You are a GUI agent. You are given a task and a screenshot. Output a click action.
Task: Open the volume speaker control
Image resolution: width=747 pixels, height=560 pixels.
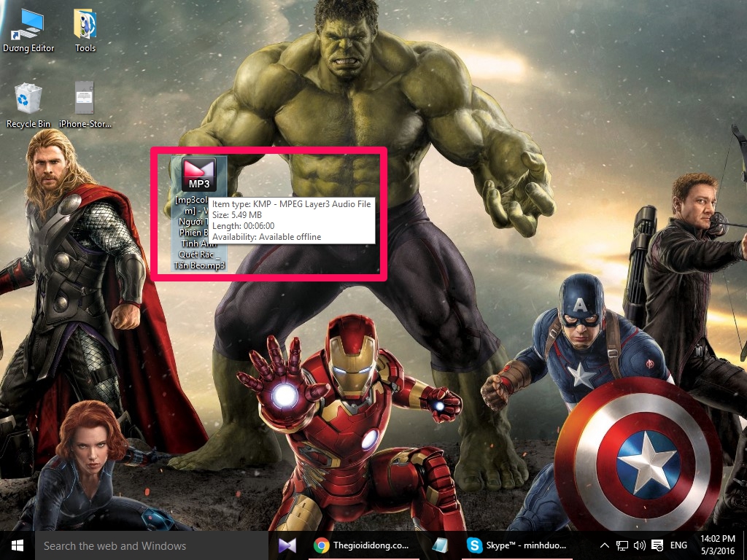pyautogui.click(x=640, y=545)
